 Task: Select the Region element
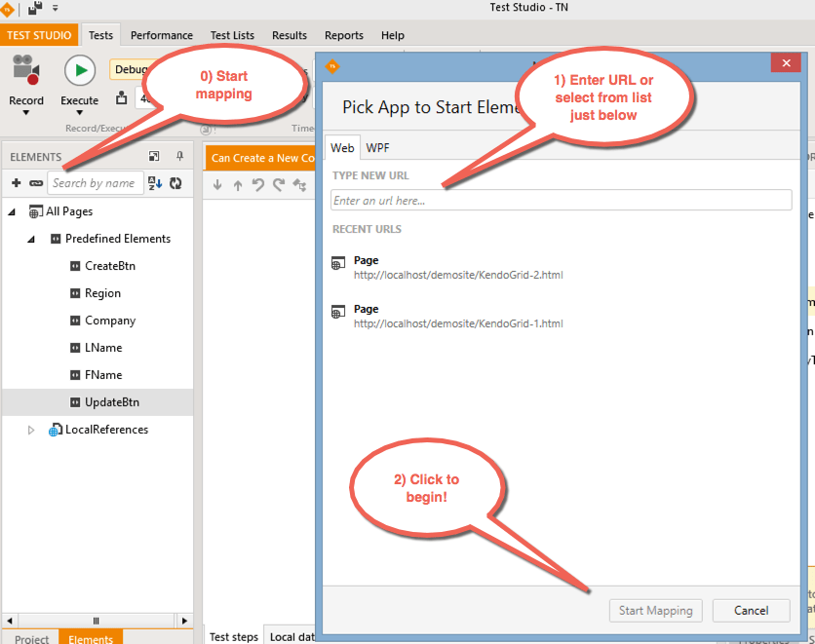pos(103,293)
